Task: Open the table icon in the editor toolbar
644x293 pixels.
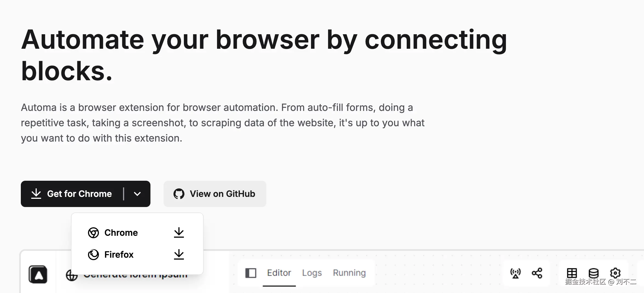Action: 572,273
